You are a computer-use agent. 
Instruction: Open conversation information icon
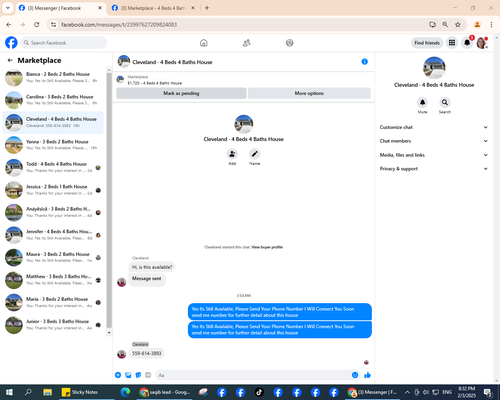[x=365, y=62]
